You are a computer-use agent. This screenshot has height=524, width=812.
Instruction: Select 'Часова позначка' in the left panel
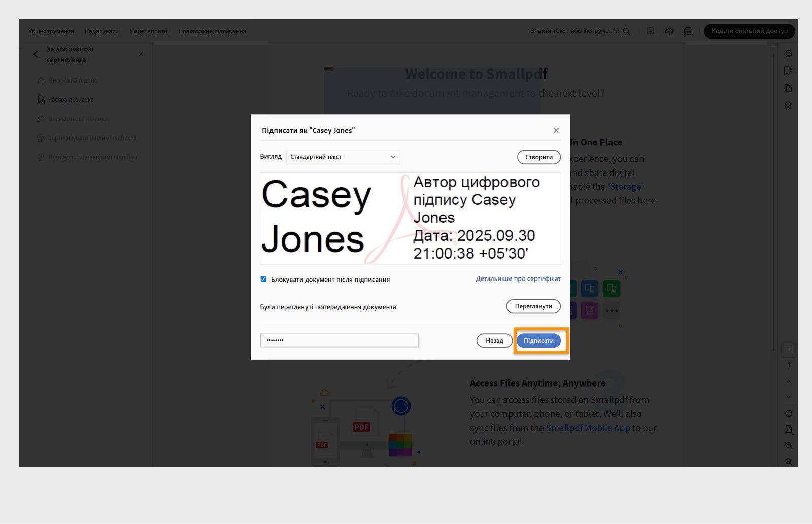pos(65,100)
